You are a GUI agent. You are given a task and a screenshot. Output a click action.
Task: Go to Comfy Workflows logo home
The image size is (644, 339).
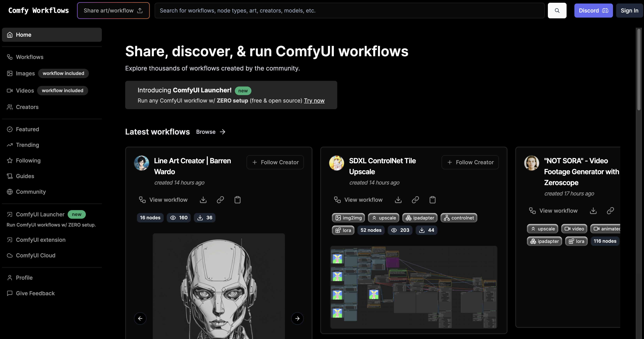(38, 11)
